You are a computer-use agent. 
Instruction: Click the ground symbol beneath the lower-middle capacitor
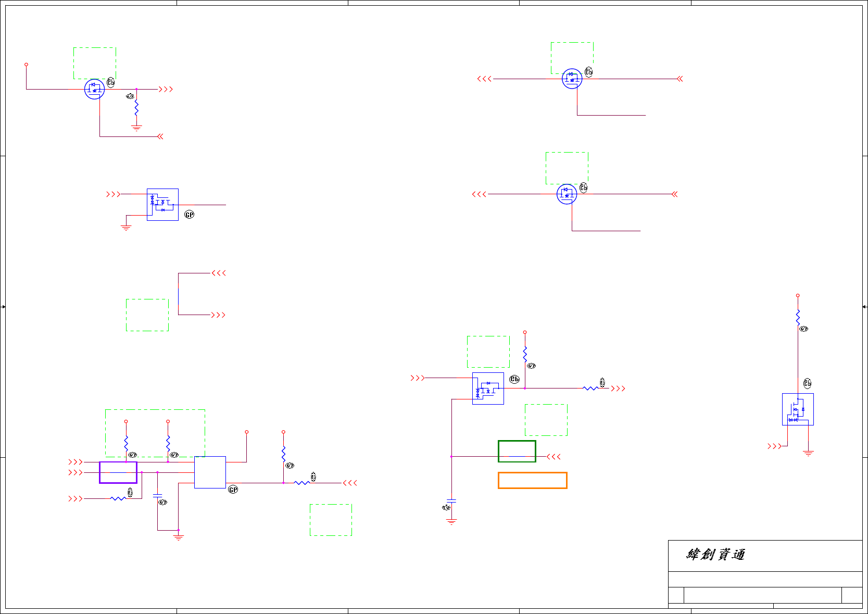coord(451,521)
